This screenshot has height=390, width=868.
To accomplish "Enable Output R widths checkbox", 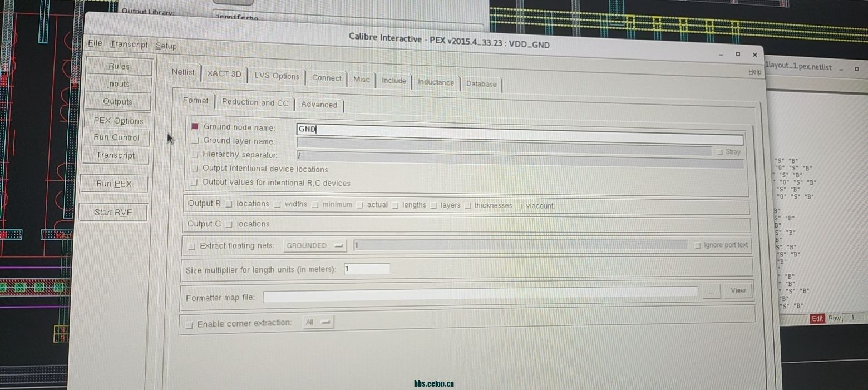I will click(x=277, y=205).
